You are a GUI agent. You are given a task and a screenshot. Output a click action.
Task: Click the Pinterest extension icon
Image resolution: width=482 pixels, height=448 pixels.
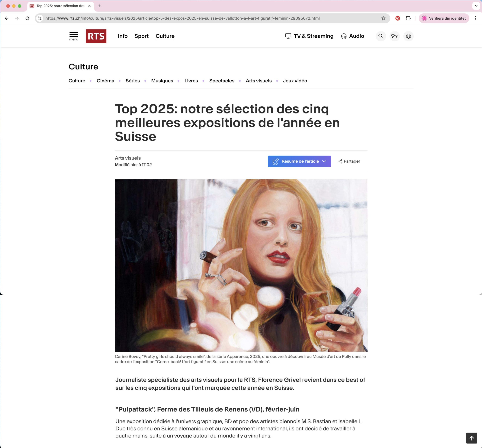(x=398, y=18)
